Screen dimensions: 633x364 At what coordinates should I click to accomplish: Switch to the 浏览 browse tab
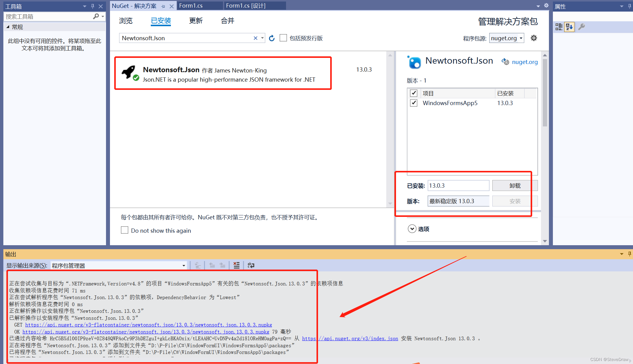(x=126, y=21)
